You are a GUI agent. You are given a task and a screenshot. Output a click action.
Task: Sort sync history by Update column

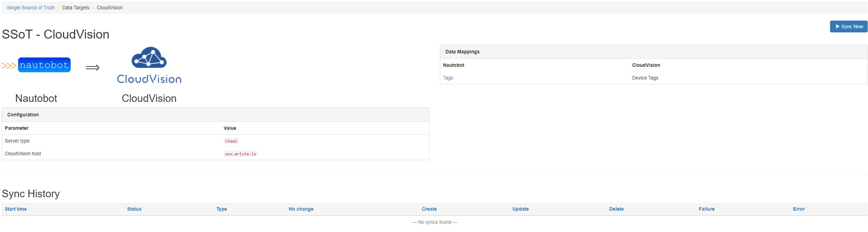[521, 209]
